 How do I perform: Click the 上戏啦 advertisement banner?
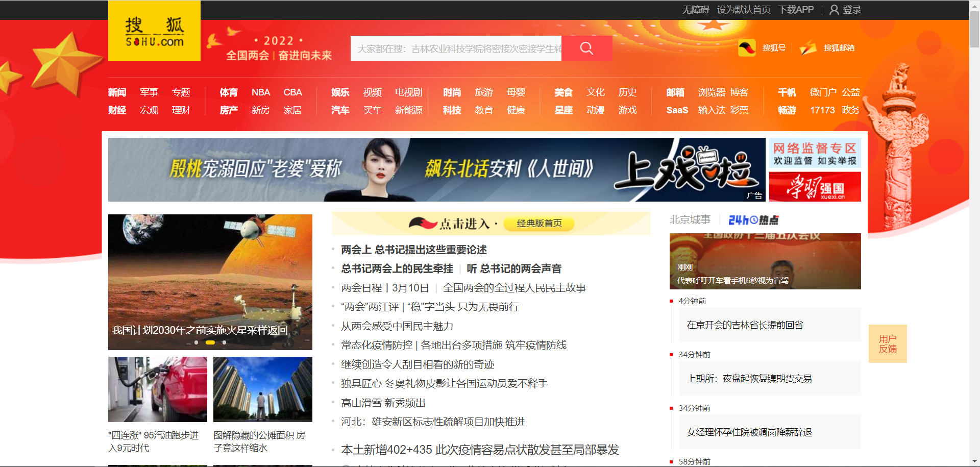pyautogui.click(x=436, y=169)
